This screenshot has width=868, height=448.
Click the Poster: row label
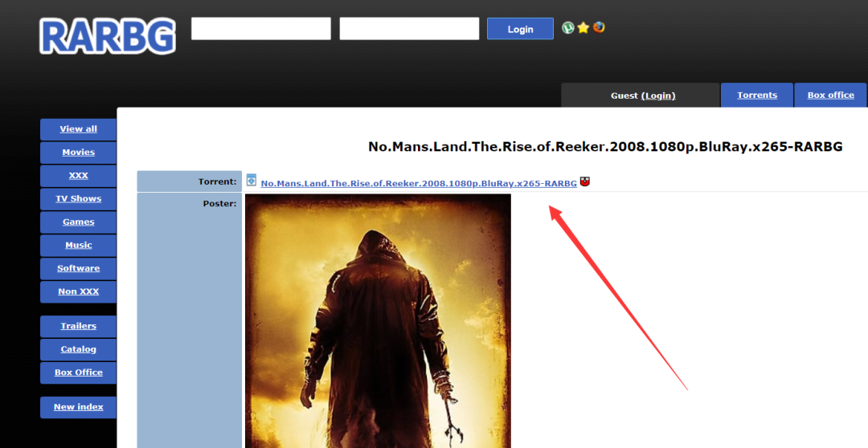point(219,204)
